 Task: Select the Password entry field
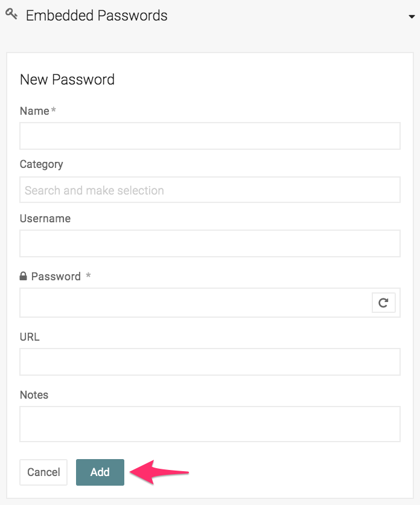[194, 303]
